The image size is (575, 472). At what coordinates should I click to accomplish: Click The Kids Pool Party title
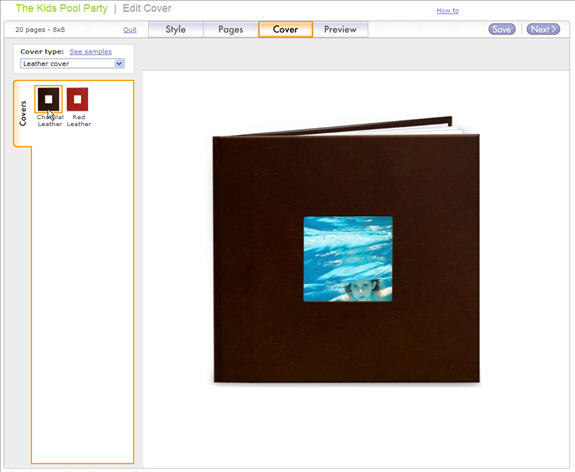pyautogui.click(x=62, y=8)
